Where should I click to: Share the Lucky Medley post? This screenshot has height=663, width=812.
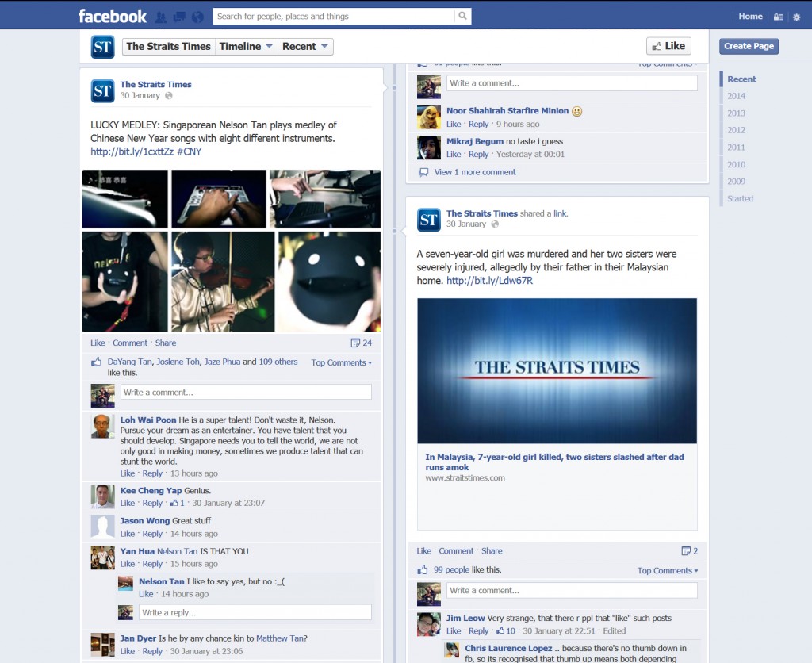pos(166,343)
